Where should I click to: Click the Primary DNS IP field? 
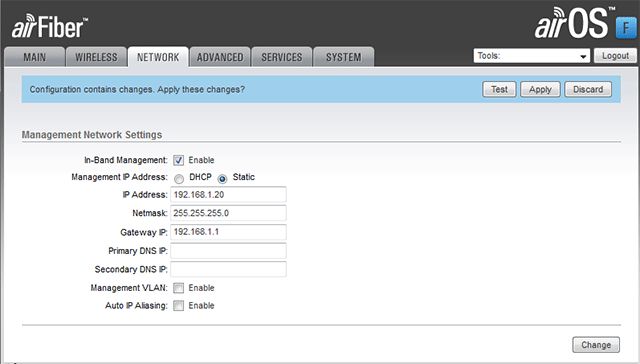(228, 251)
